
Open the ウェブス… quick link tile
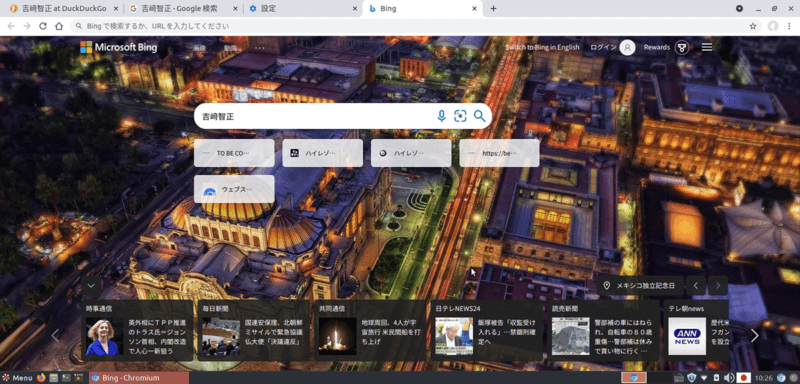pos(234,189)
